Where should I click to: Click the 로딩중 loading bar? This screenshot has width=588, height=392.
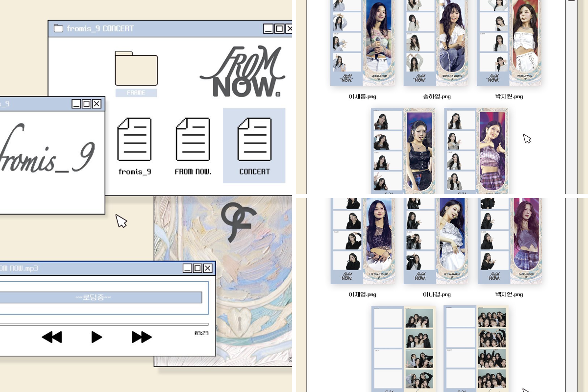101,297
